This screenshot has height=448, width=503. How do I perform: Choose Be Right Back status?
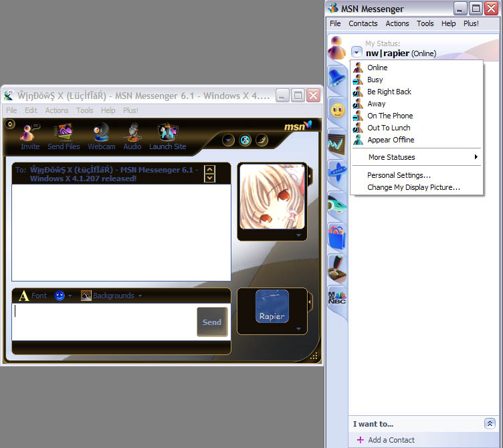tap(417, 92)
